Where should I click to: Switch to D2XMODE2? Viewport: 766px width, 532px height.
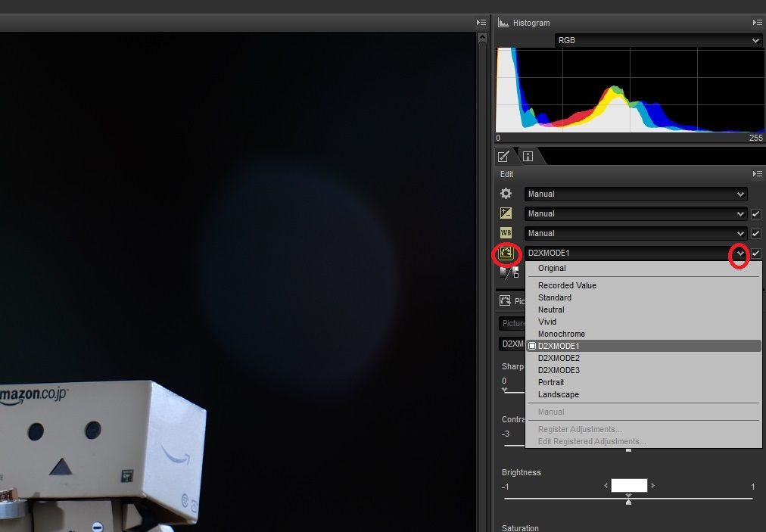(x=643, y=358)
